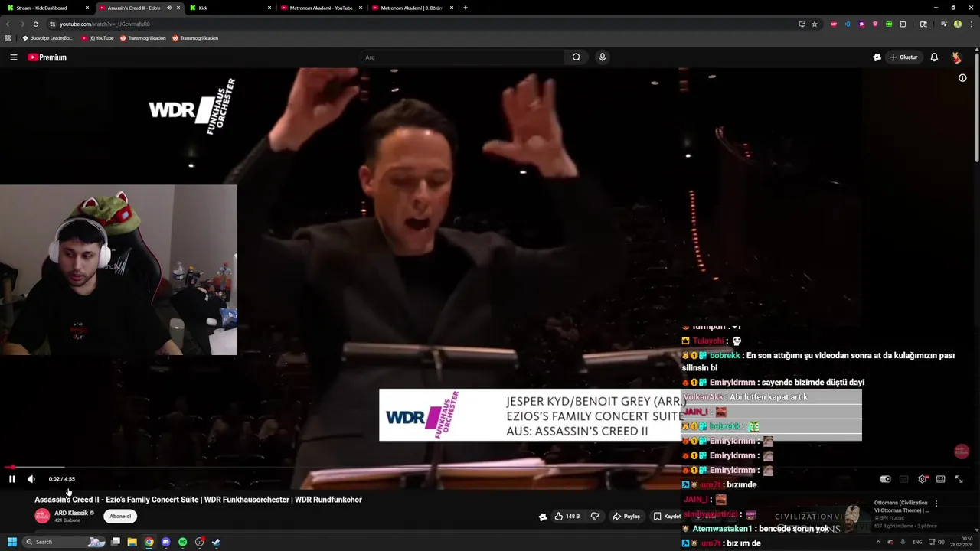This screenshot has height=551, width=980.
Task: Dislike the video
Action: (x=595, y=517)
